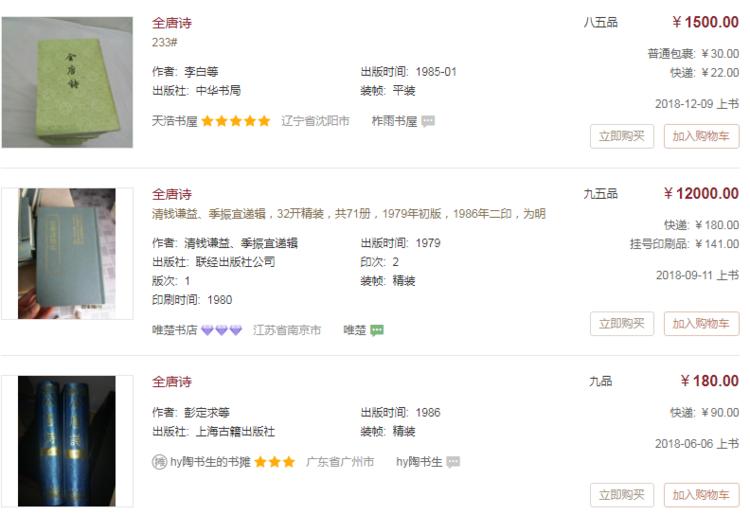The image size is (750, 515).
Task: Open the 天浩书屋 shop link
Action: [175, 121]
